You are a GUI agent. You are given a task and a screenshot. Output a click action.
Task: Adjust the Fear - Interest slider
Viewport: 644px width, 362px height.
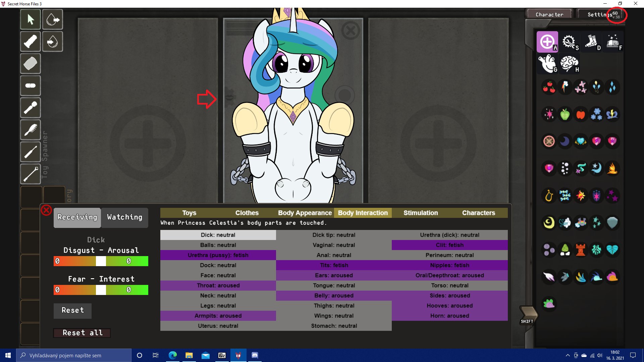(x=101, y=290)
